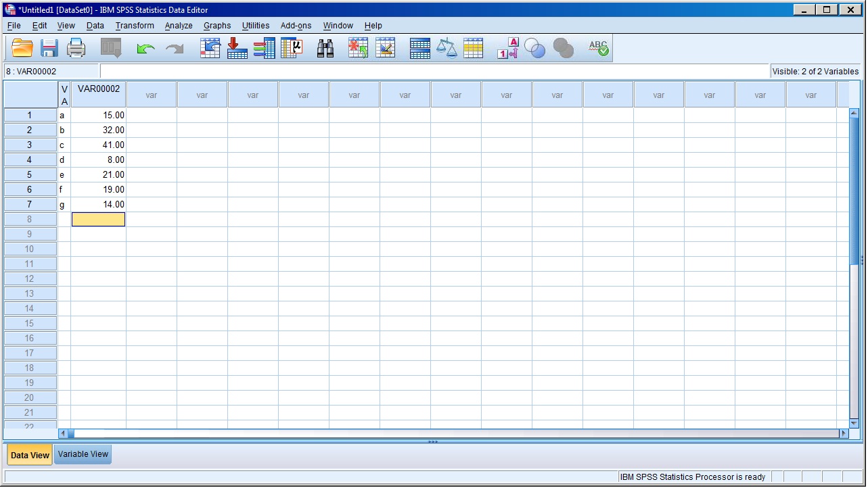Open Find with the binoculars icon
The width and height of the screenshot is (868, 488).
point(325,49)
